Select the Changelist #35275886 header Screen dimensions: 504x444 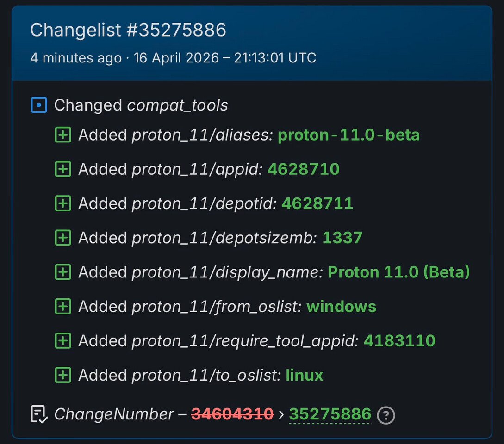[128, 30]
